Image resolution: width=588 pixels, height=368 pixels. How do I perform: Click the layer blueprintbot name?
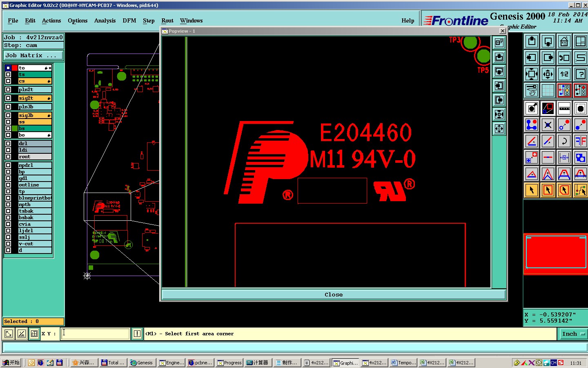pyautogui.click(x=35, y=198)
